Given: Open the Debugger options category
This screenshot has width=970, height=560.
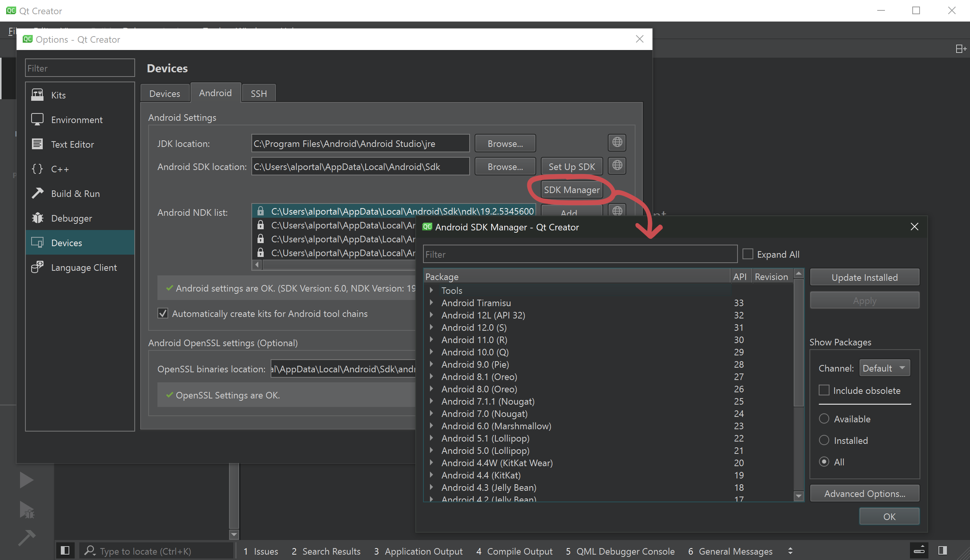Looking at the screenshot, I should click(x=80, y=218).
